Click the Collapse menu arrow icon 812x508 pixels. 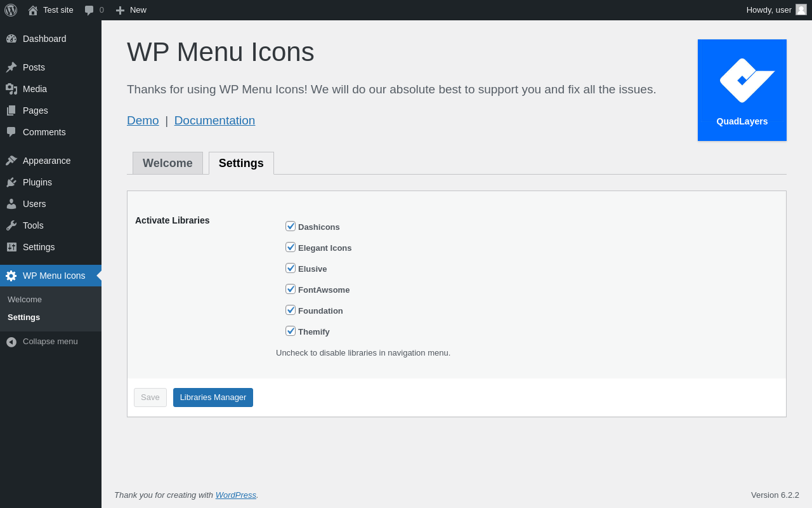(11, 342)
